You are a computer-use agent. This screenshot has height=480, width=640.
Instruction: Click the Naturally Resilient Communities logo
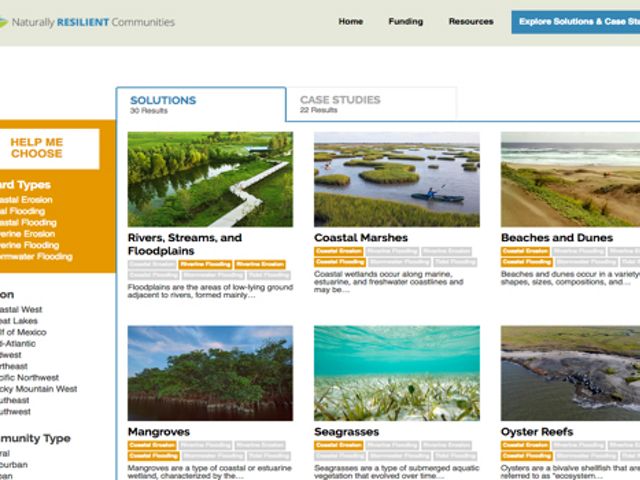[88, 22]
